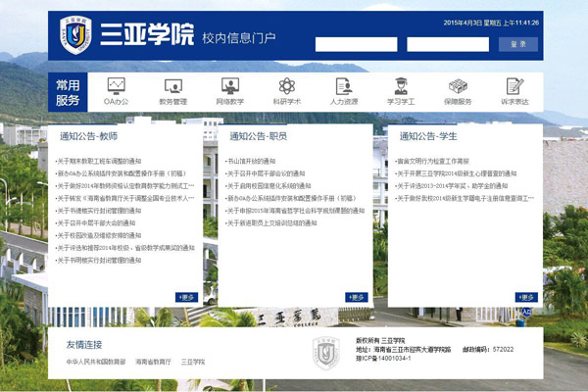This screenshot has width=588, height=392.
Task: Select the 科研学术 atom icon
Action: tap(286, 88)
